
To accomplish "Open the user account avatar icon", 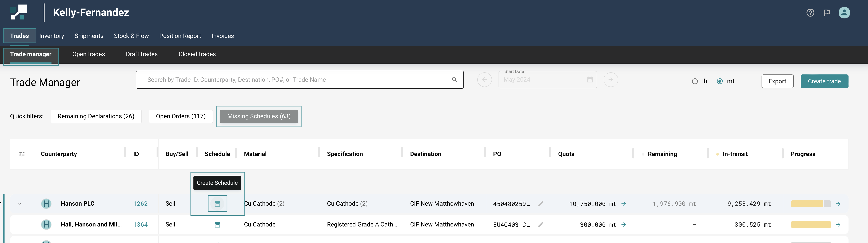I will [x=844, y=13].
